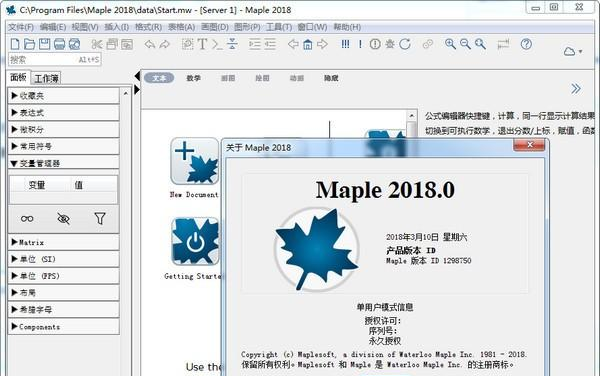Screen dimensions: 600x376
Task: Switch context bar to 数学 mode
Action: [x=194, y=78]
